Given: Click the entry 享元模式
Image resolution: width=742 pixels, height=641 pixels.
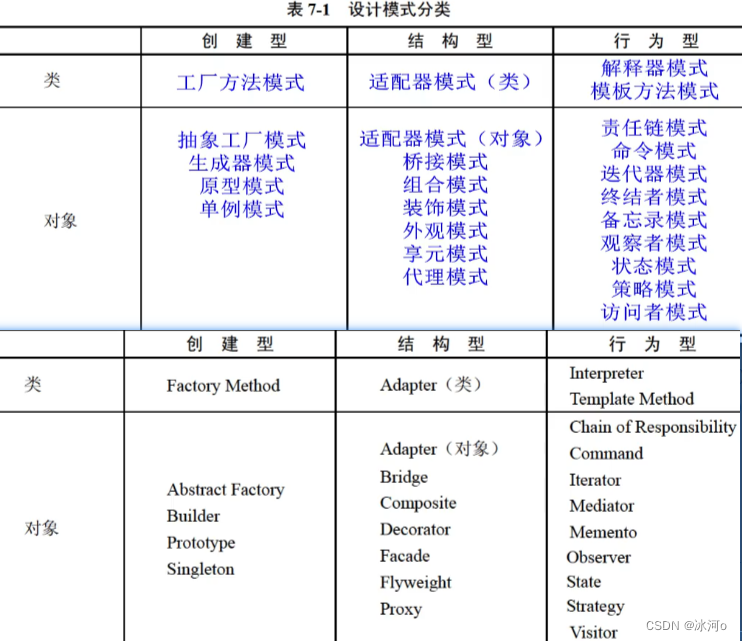Looking at the screenshot, I should point(445,254).
